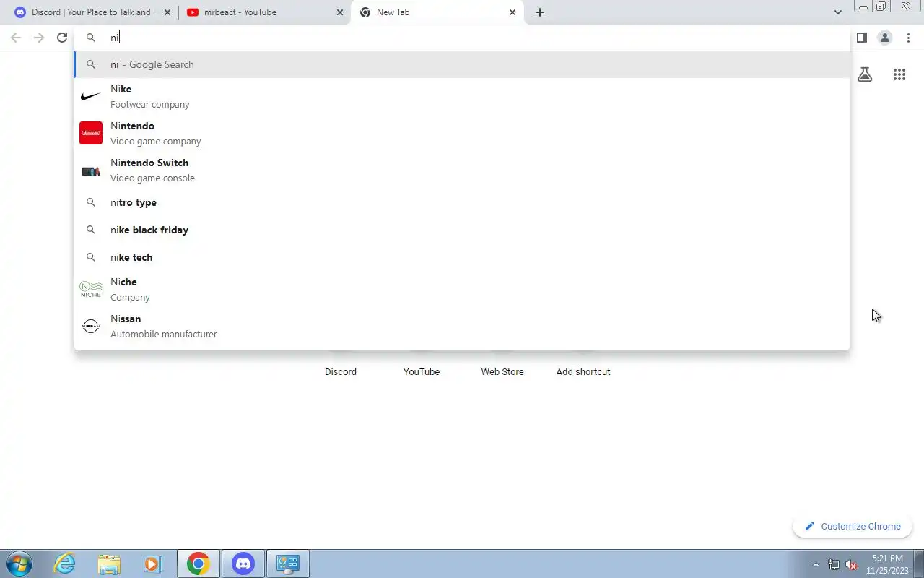Image resolution: width=924 pixels, height=578 pixels.
Task: Reload the current page
Action: pos(62,38)
